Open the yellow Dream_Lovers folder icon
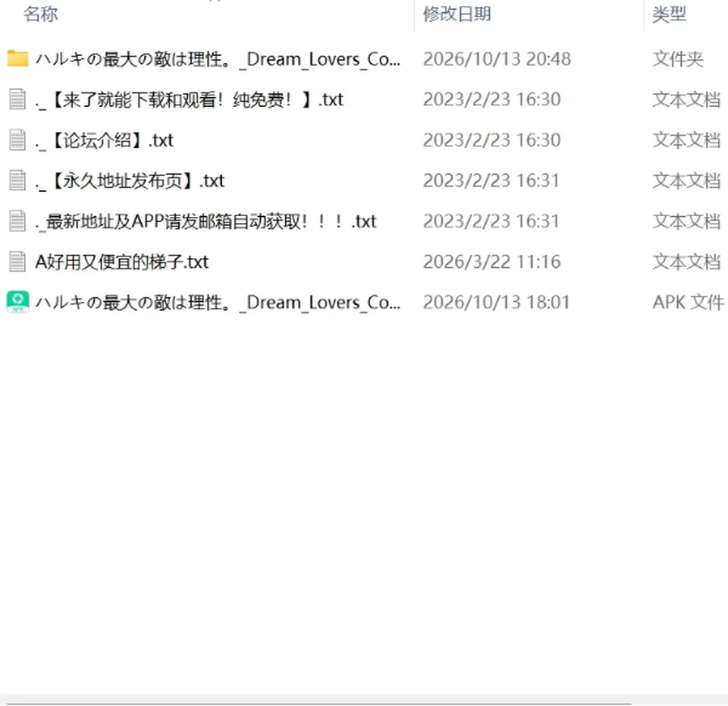The image size is (728, 706). 17,58
